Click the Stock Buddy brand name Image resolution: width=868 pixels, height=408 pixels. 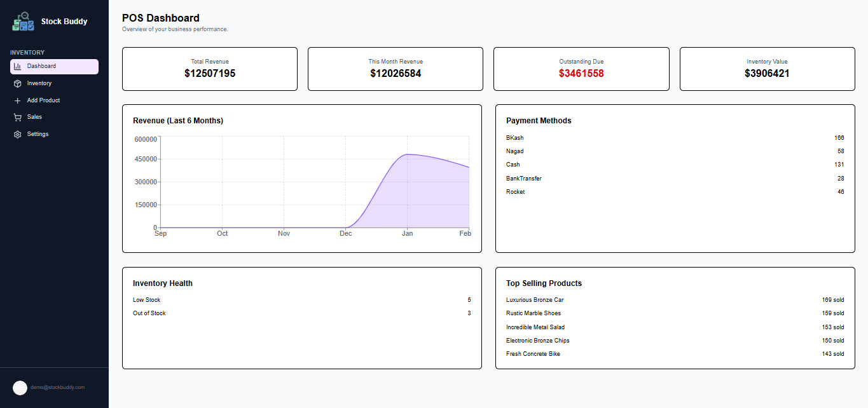click(64, 22)
